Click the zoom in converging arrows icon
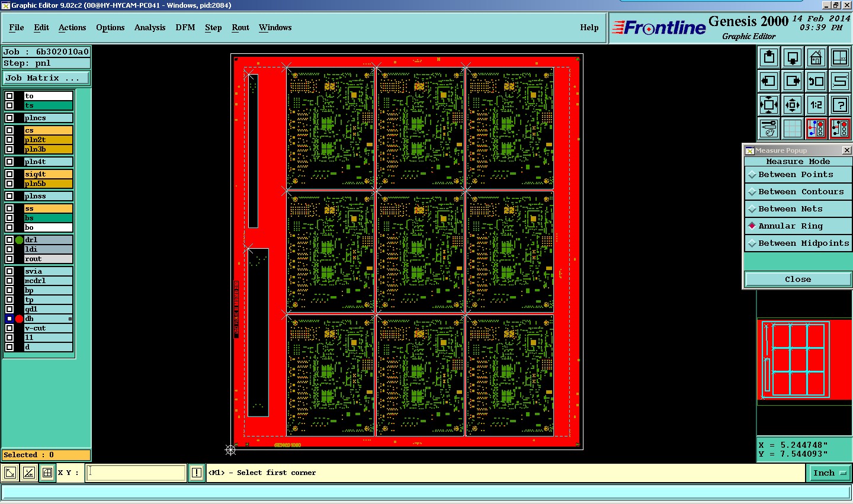 pos(769,105)
